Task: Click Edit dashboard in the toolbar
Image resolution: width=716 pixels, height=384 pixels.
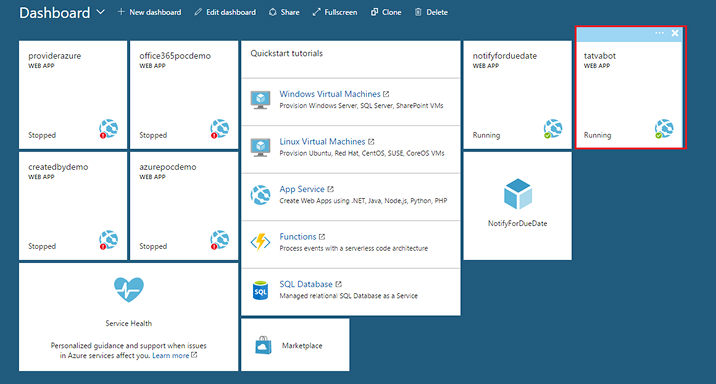Action: pos(225,12)
